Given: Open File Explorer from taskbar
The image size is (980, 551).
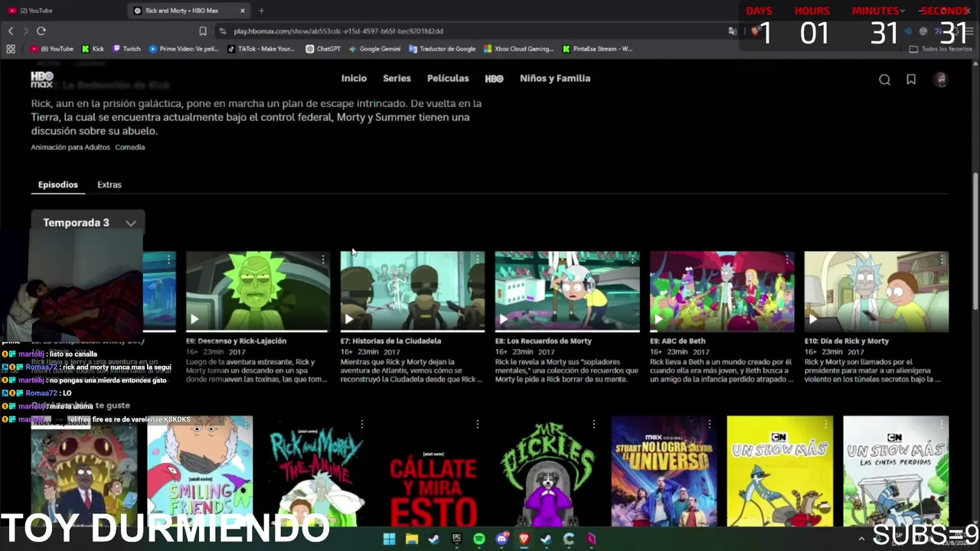Looking at the screenshot, I should click(x=412, y=539).
